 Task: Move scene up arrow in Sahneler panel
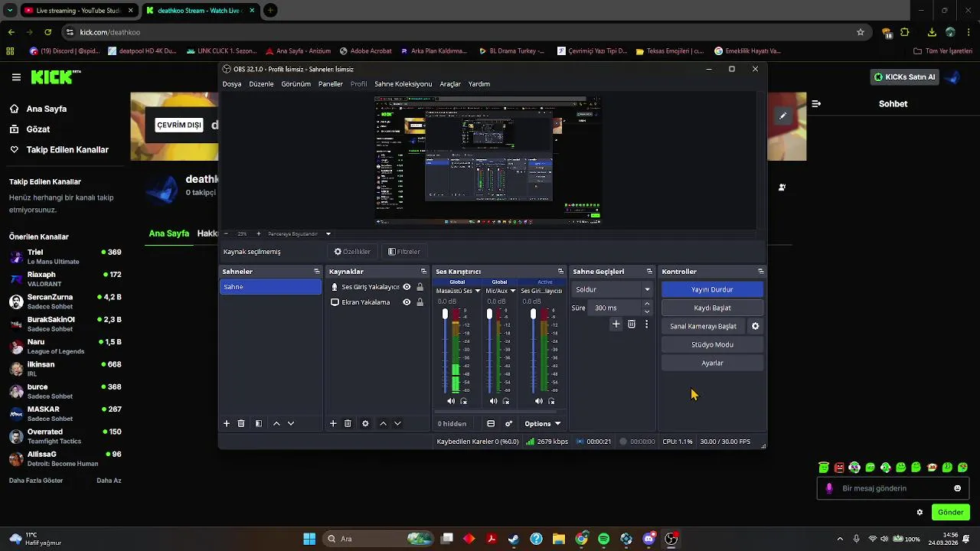point(276,423)
